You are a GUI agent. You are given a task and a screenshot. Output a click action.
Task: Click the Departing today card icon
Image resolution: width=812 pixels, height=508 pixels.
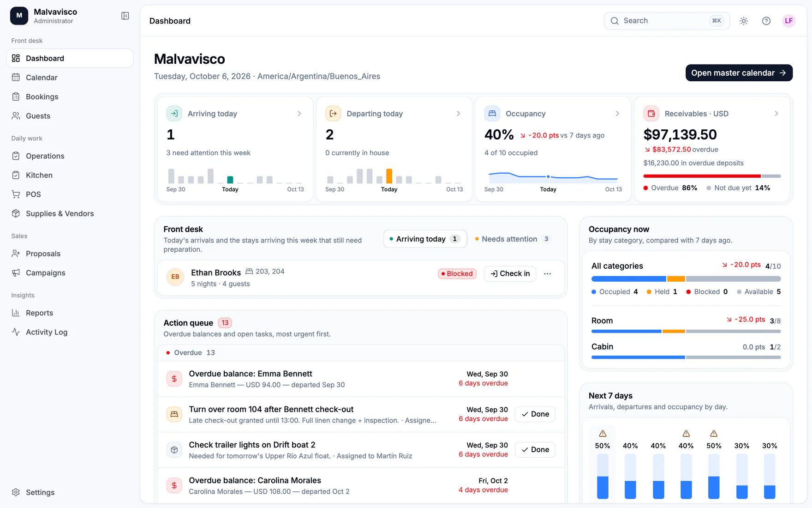click(x=333, y=114)
